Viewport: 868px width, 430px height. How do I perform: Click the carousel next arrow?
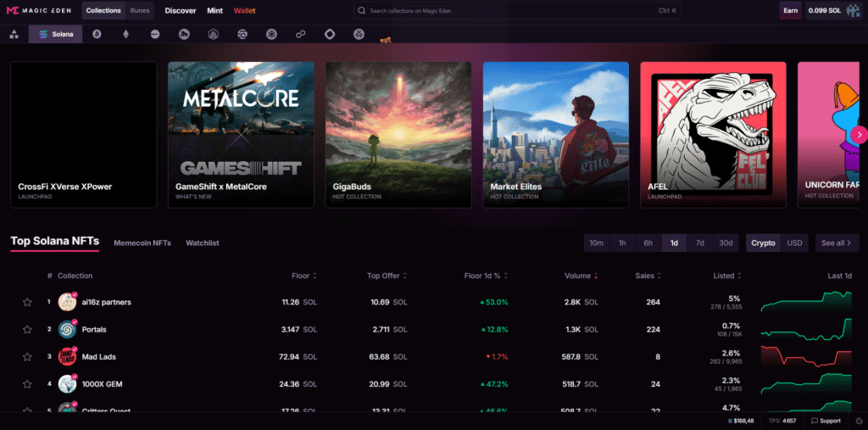(860, 134)
